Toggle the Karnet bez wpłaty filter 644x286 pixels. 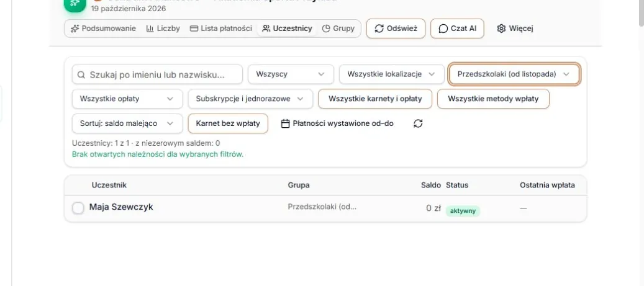(228, 123)
